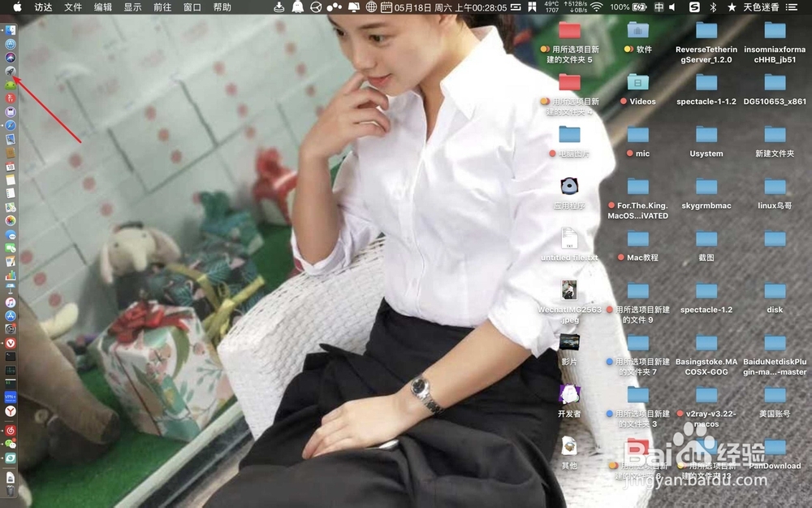The image size is (812, 508).
Task: Open Maps app in the Dock
Action: (x=10, y=207)
